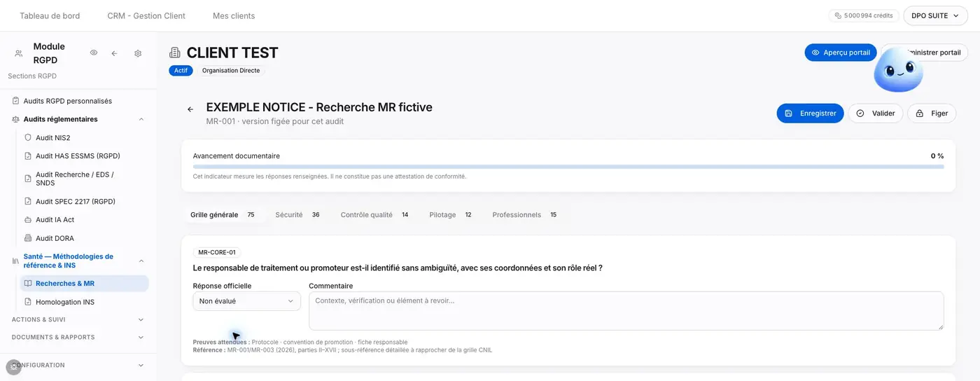Click the file icon of Homologation INS
Viewport: 980px width, 381px height.
tap(28, 302)
